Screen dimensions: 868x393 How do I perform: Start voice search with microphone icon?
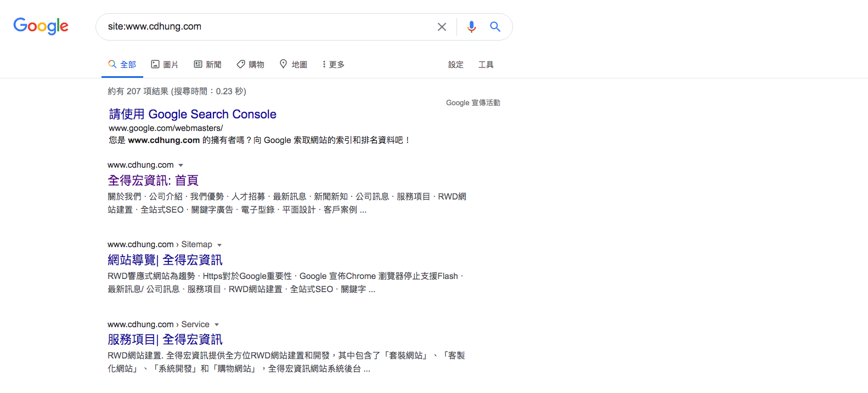(x=471, y=27)
